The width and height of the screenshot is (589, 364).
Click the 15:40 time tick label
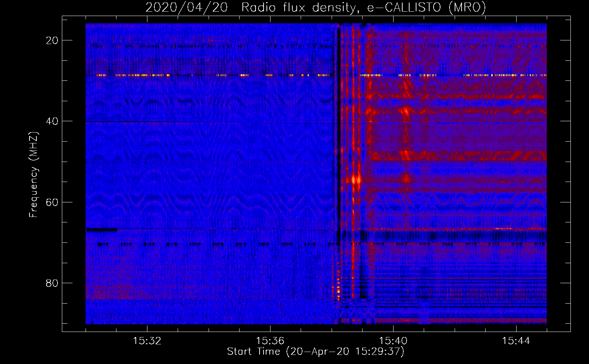click(393, 341)
